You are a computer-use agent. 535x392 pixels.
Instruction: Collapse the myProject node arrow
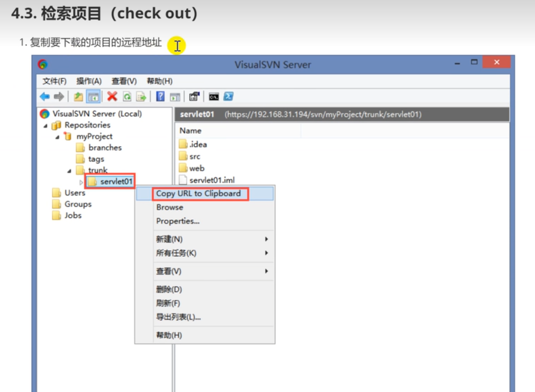(x=57, y=137)
